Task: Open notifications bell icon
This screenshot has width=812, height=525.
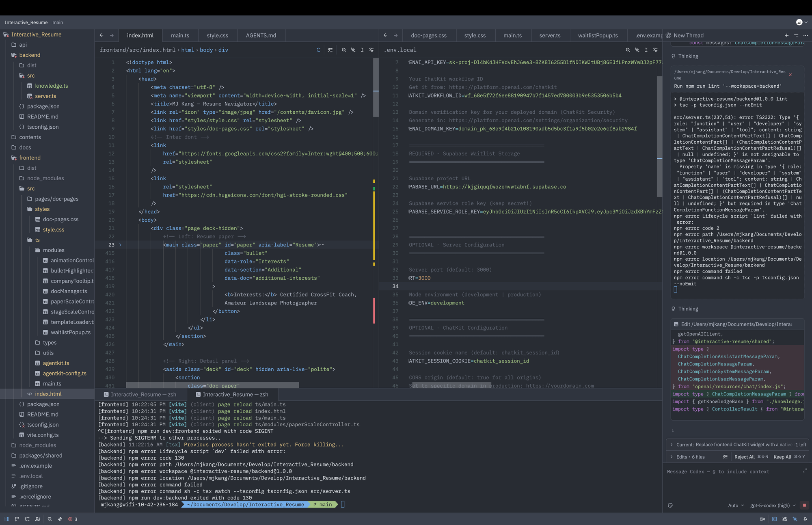Action: pyautogui.click(x=805, y=519)
